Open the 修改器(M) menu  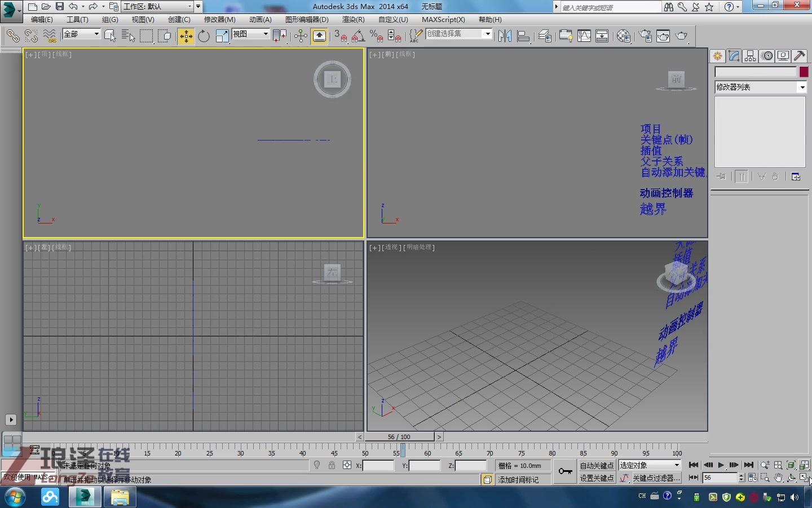coord(220,20)
